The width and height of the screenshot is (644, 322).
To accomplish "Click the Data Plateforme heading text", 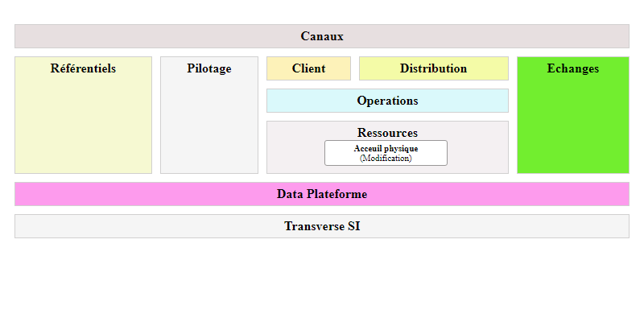I will point(322,194).
